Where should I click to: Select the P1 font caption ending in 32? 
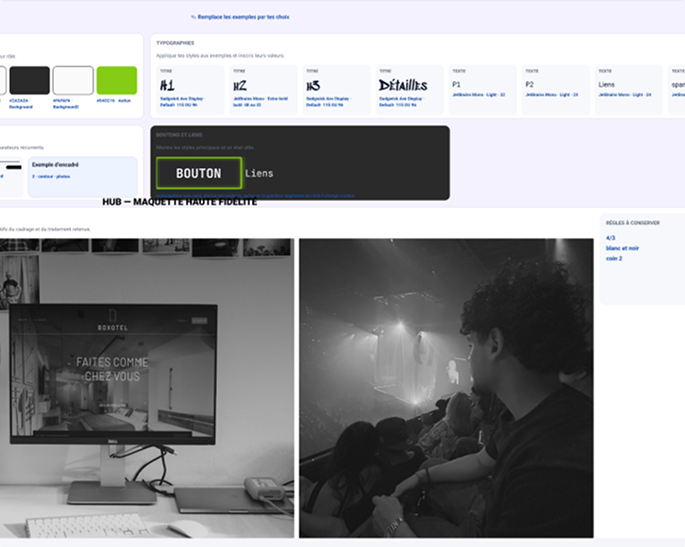(478, 95)
